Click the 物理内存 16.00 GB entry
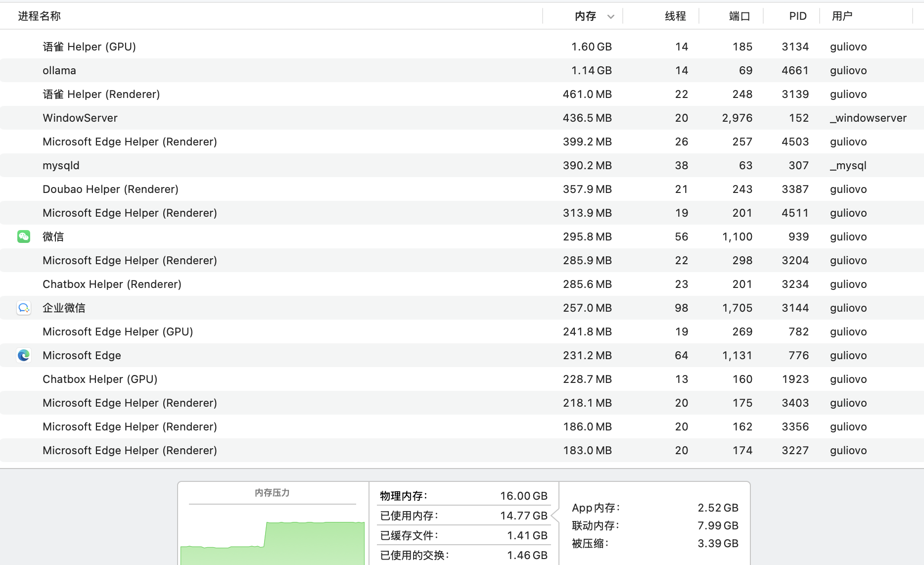This screenshot has width=924, height=565. pos(463,496)
